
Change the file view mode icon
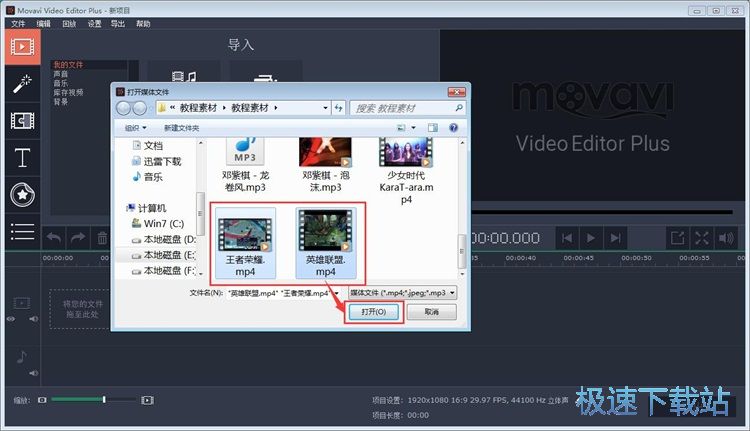pos(401,128)
